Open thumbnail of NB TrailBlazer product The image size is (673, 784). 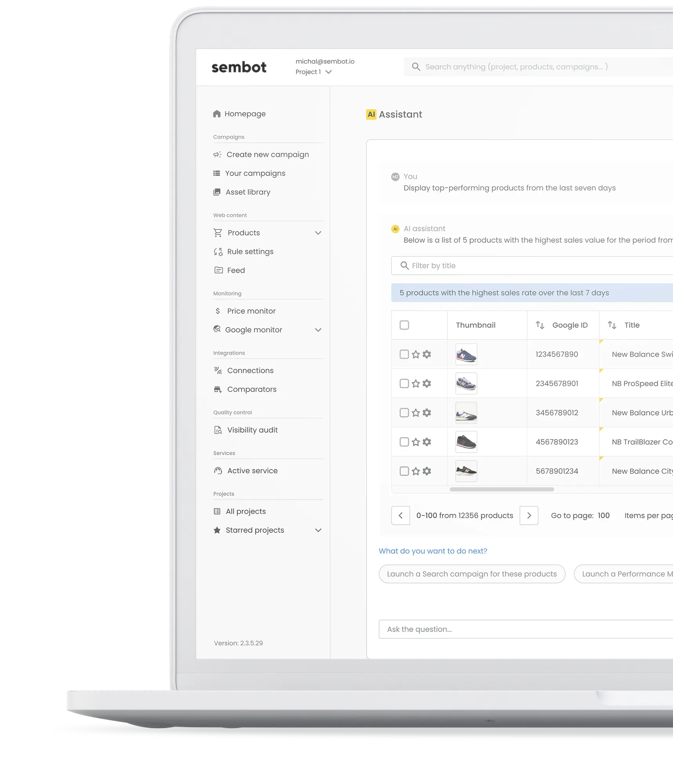tap(466, 442)
